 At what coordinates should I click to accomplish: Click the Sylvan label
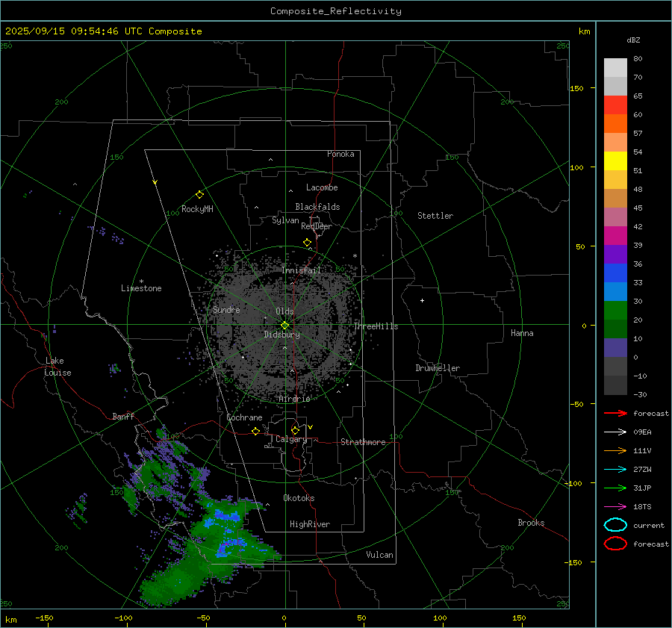(x=285, y=220)
